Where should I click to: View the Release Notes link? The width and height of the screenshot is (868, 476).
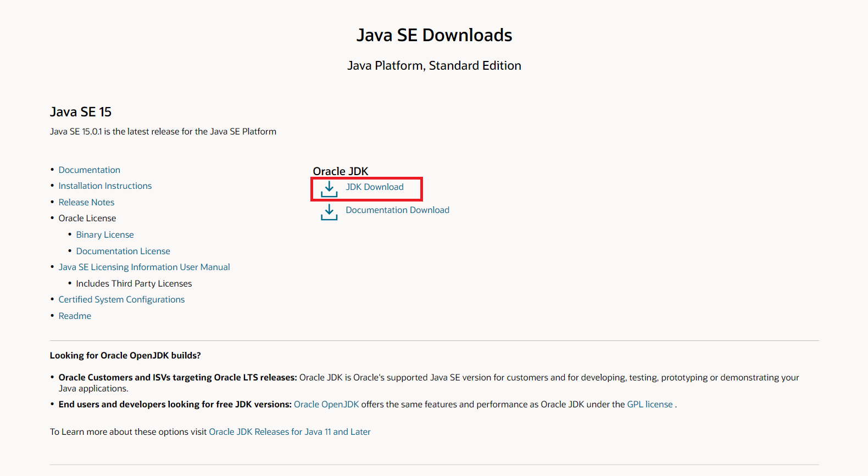(x=86, y=202)
